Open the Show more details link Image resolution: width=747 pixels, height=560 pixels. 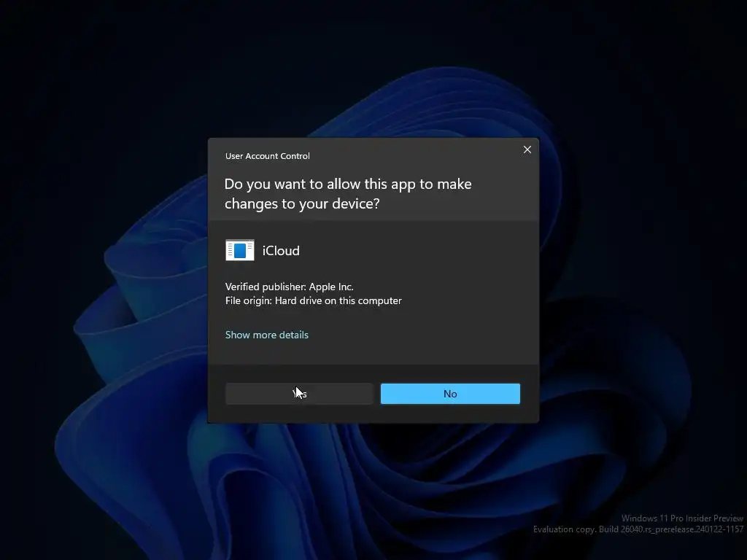(x=267, y=335)
